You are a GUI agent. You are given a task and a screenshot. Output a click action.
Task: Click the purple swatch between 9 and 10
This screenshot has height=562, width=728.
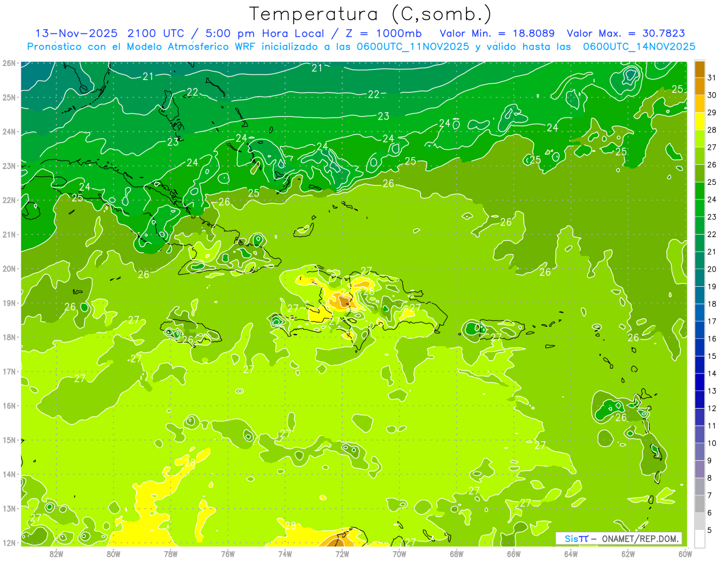click(x=700, y=452)
